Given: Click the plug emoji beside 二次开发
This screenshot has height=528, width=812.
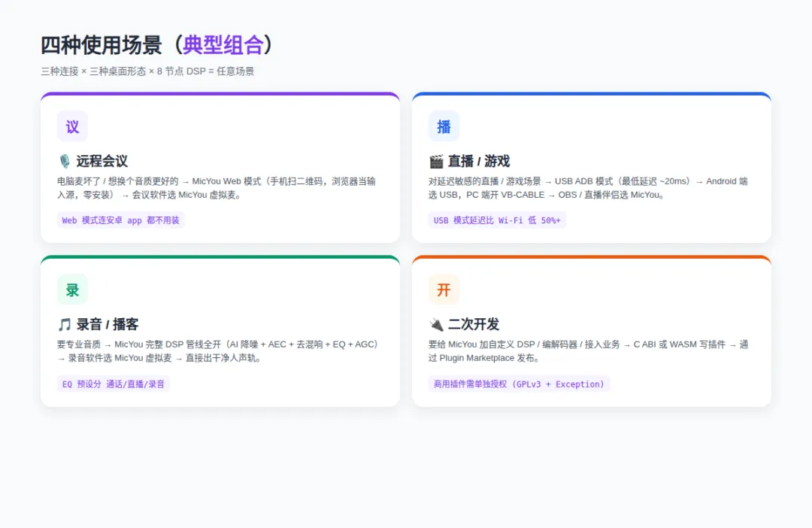Looking at the screenshot, I should point(436,325).
